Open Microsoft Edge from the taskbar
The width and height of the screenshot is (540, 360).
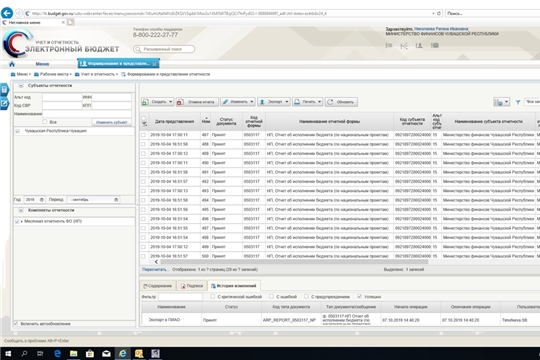click(x=57, y=353)
